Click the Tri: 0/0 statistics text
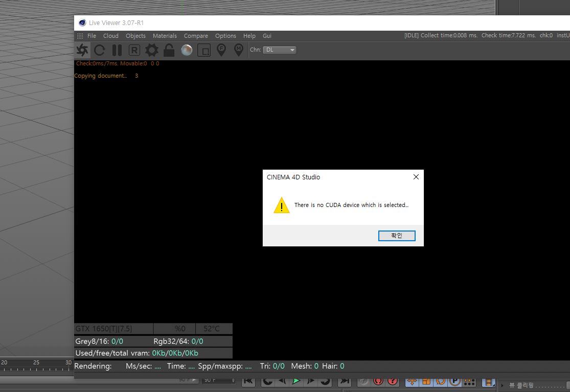Image resolution: width=570 pixels, height=392 pixels. [272, 366]
